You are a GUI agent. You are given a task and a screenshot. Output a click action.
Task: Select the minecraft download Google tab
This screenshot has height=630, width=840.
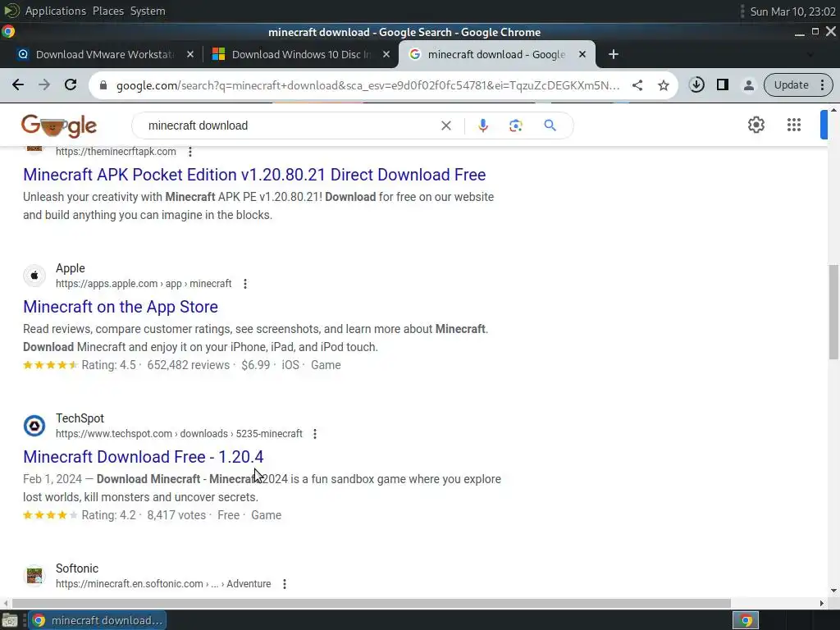pyautogui.click(x=495, y=54)
